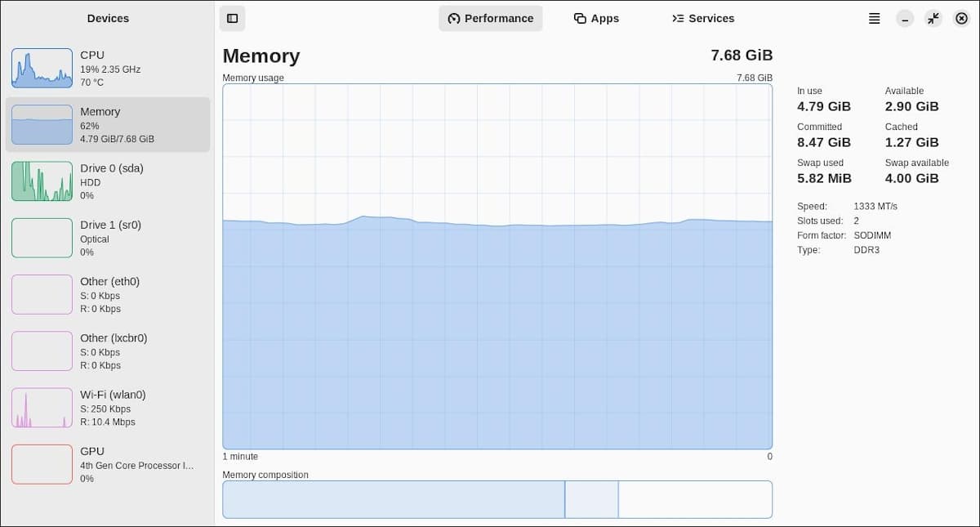Open the hamburger main menu
Viewport: 980px width, 527px height.
coord(874,18)
